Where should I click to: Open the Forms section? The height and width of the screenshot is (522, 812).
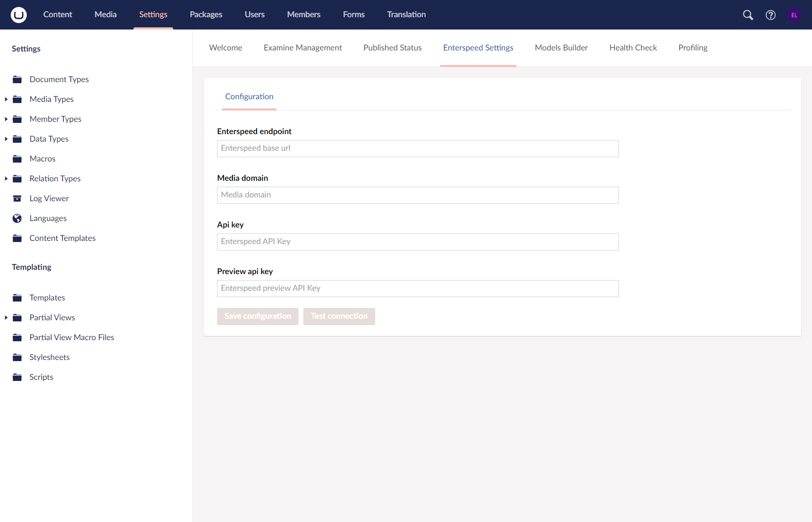tap(354, 14)
